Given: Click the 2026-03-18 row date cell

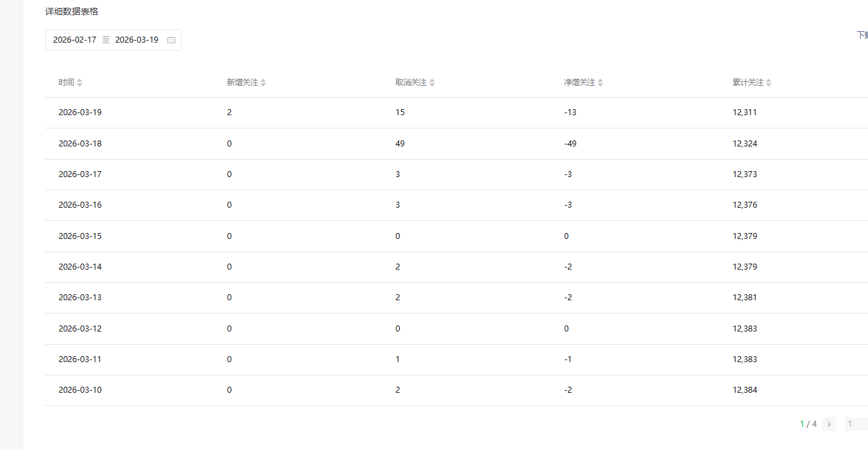Looking at the screenshot, I should pyautogui.click(x=80, y=144).
